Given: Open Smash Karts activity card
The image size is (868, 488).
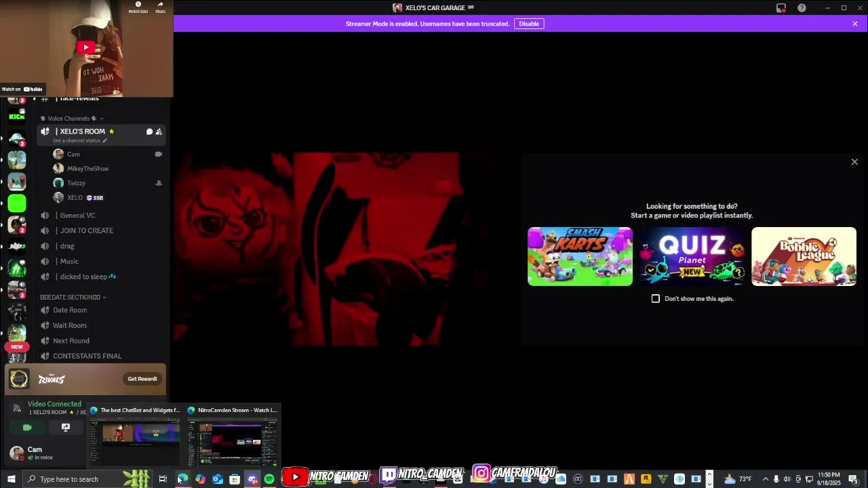Looking at the screenshot, I should click(x=580, y=256).
